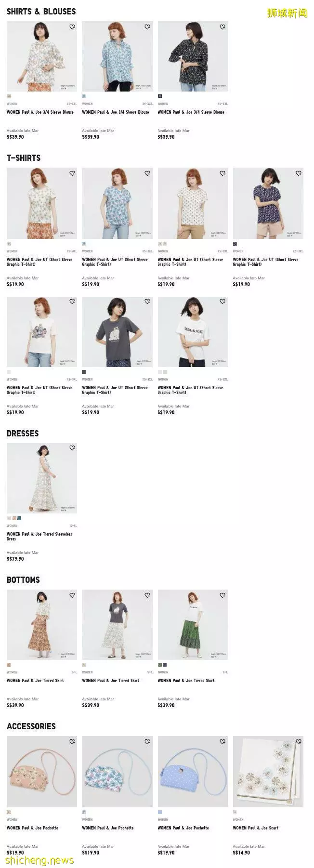Toggle wishlist heart on white cat graphic T-shirt

[x=72, y=302]
